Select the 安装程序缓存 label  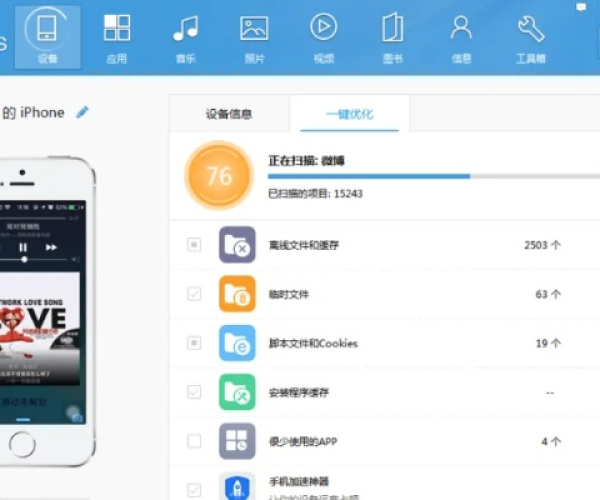pos(299,393)
